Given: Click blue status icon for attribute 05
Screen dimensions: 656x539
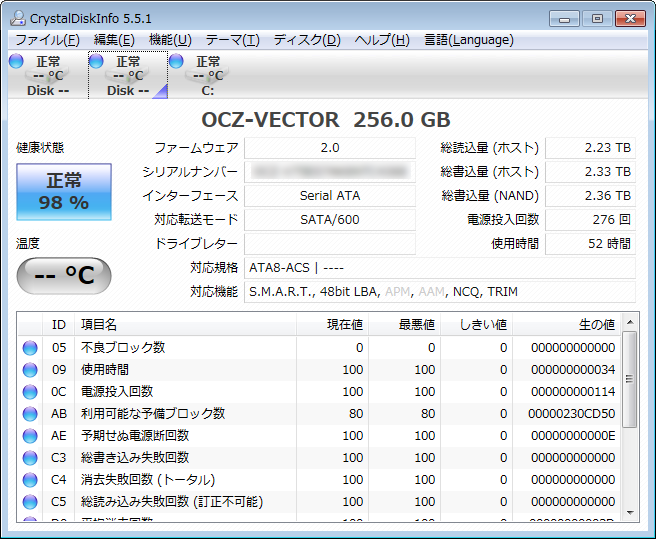Looking at the screenshot, I should coord(30,348).
